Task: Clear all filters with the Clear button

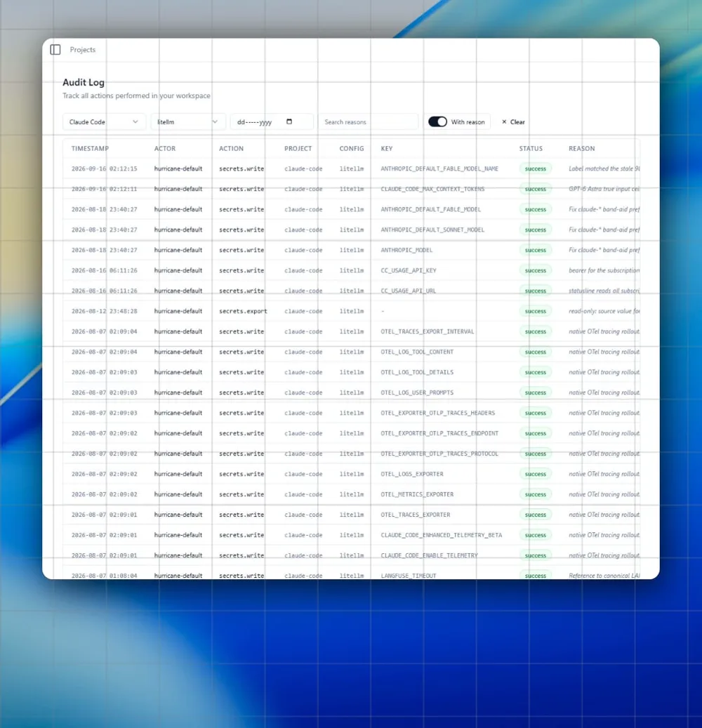Action: pyautogui.click(x=513, y=121)
